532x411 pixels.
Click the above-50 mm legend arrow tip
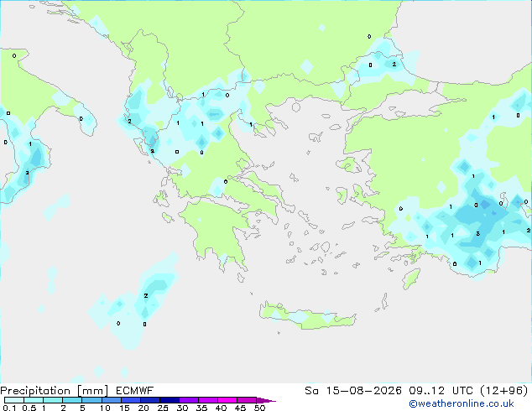tap(266, 400)
